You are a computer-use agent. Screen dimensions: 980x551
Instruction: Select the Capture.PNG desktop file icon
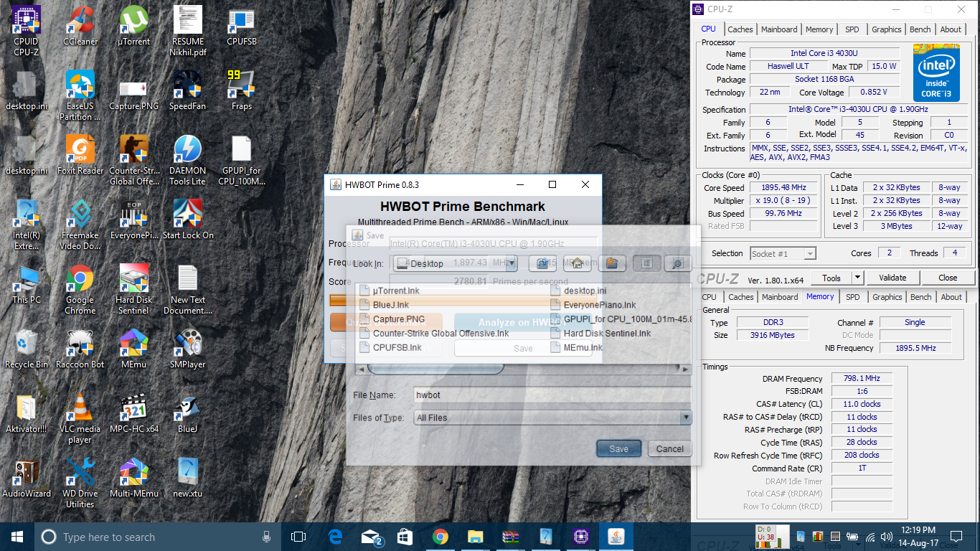point(134,91)
